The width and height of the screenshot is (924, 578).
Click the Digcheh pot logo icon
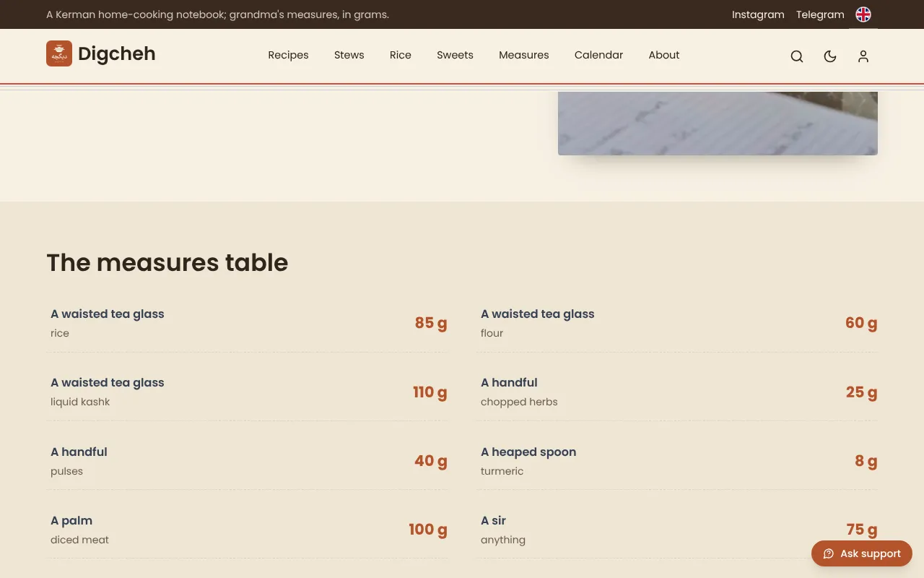point(59,53)
